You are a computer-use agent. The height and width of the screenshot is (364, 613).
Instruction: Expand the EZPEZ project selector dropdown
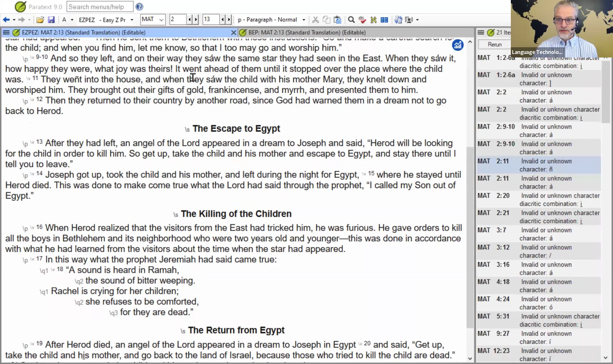[x=132, y=20]
